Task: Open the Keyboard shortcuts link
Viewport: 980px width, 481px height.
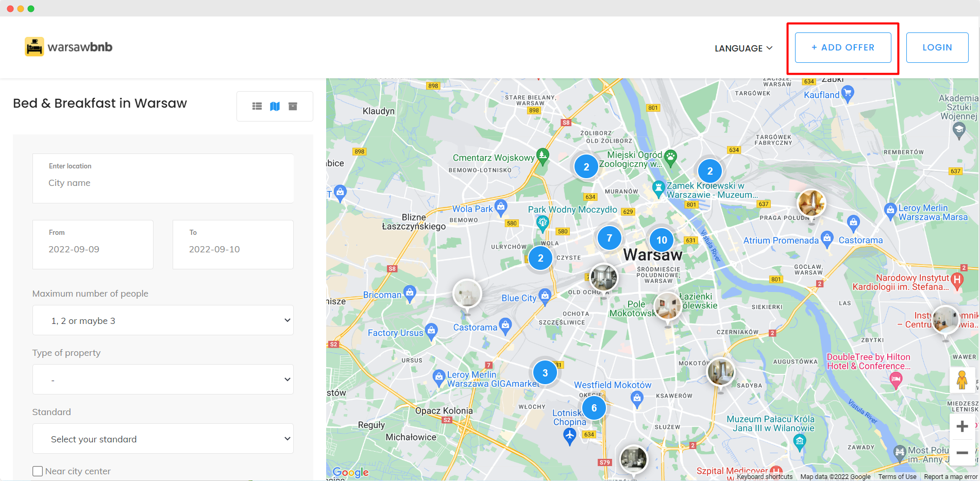Action: coord(765,477)
